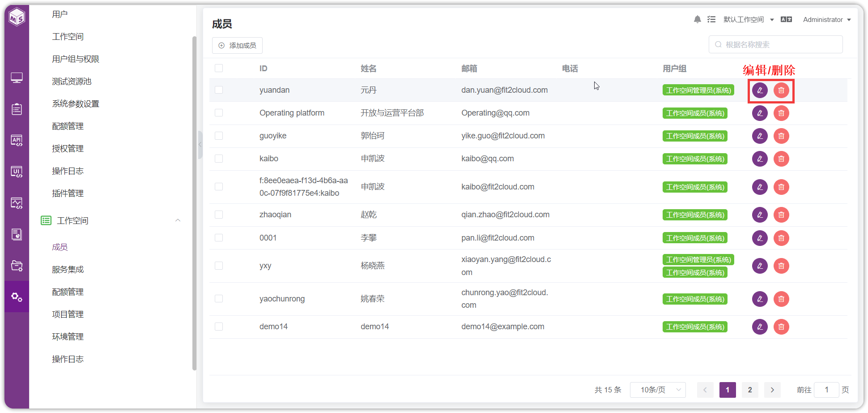Click the MeterSphere logo icon
Image resolution: width=868 pixels, height=413 pixels.
(x=17, y=17)
